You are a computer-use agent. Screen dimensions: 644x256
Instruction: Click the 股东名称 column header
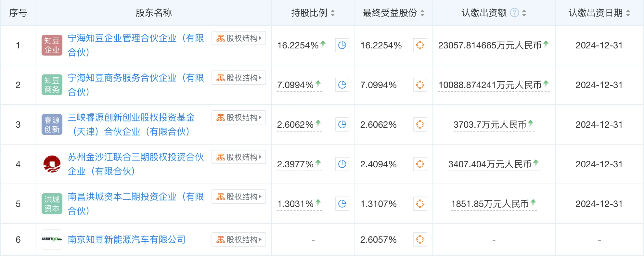click(154, 13)
